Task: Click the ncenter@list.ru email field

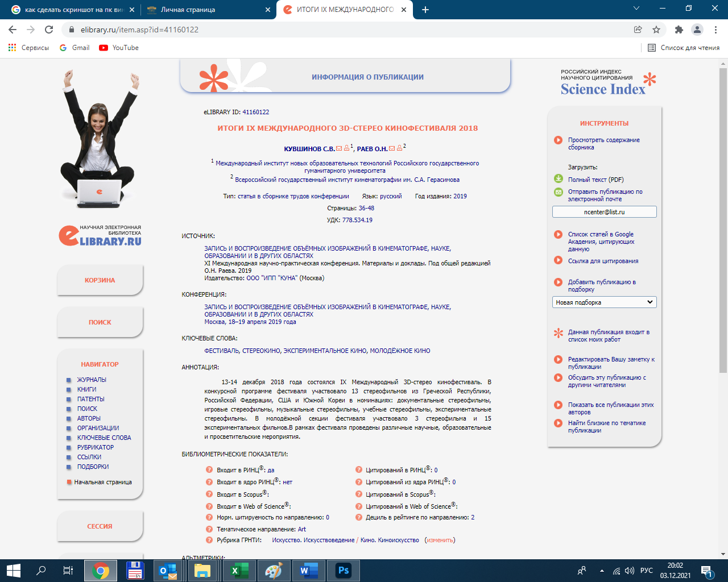Action: pos(604,212)
